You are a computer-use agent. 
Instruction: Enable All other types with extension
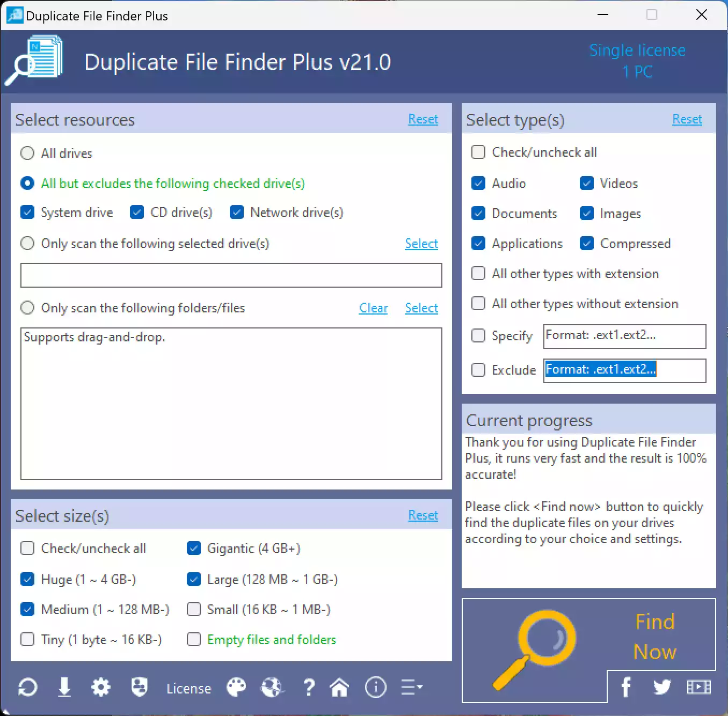[478, 274]
